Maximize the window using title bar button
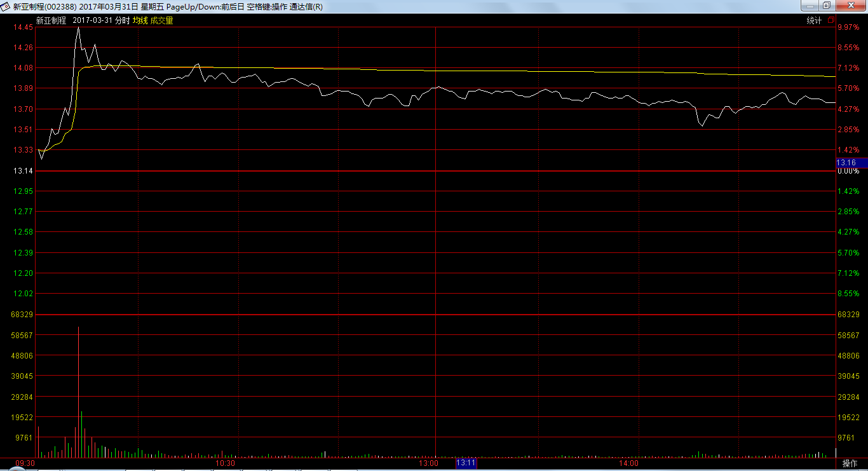Viewport: 868px width, 471px height. [x=826, y=5]
